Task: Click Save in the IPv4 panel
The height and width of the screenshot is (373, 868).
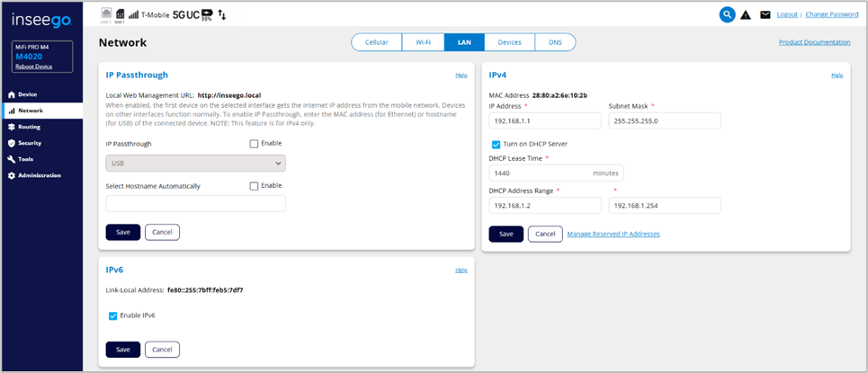Action: tap(506, 234)
